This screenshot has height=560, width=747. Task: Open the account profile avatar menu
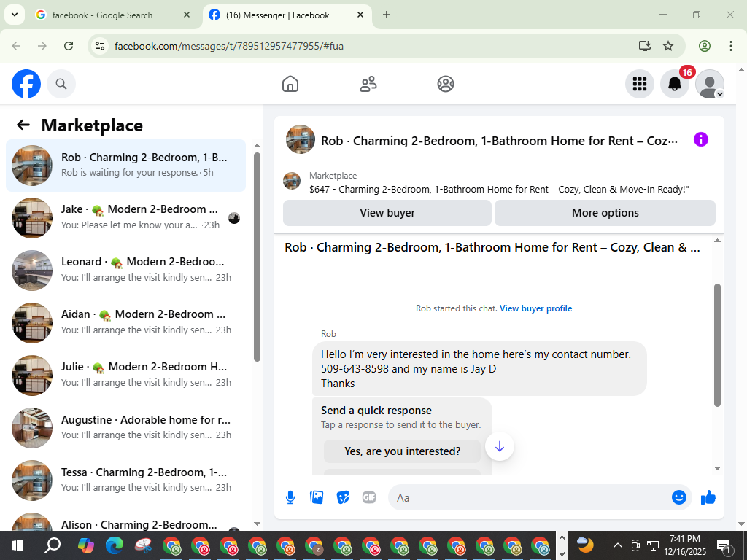pos(710,84)
